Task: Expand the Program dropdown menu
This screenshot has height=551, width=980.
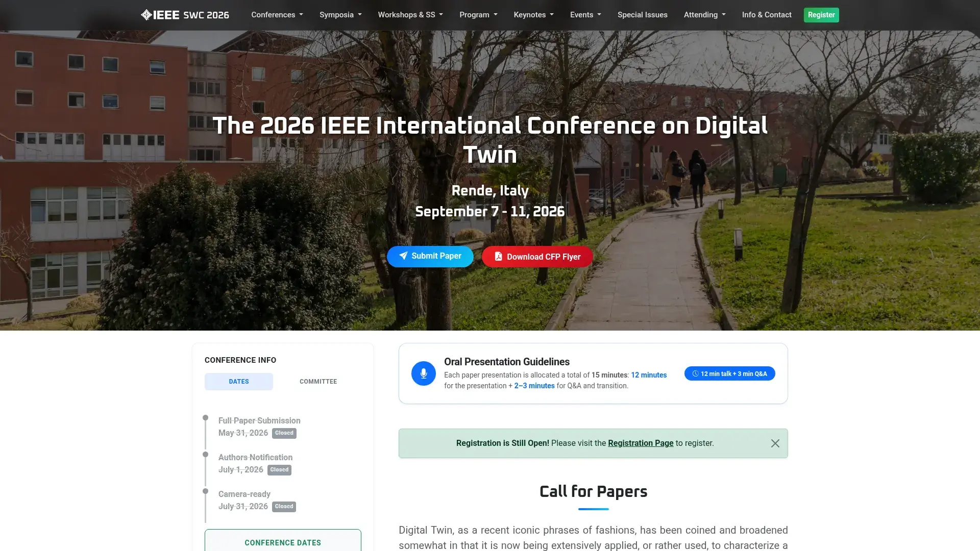Action: pyautogui.click(x=478, y=15)
